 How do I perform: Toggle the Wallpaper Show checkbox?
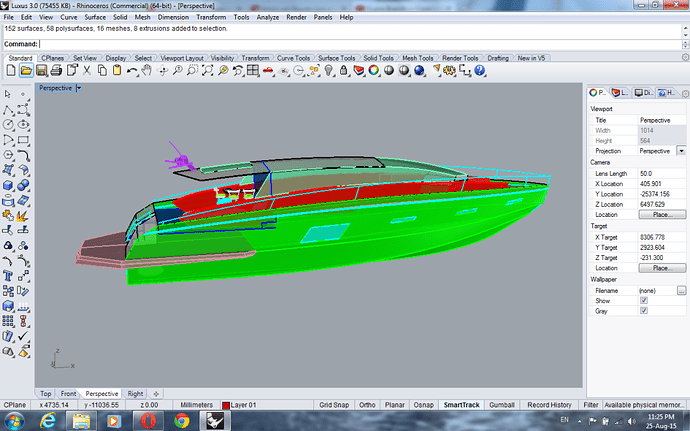click(644, 300)
